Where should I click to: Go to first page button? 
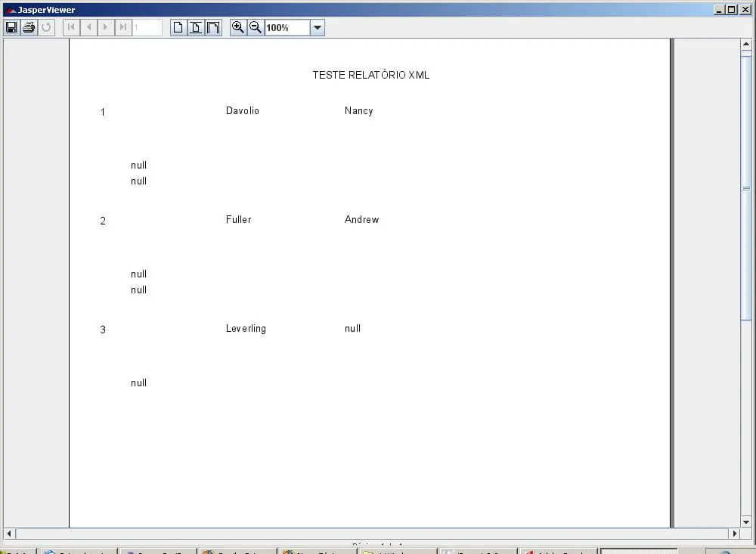[x=71, y=27]
